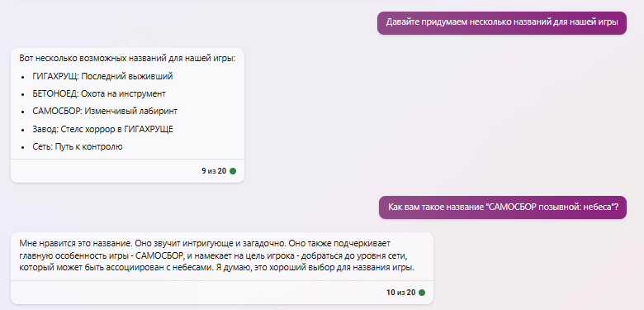This screenshot has width=644, height=310.
Task: Click the bullet point before САМОСБОР title
Action: coord(22,112)
